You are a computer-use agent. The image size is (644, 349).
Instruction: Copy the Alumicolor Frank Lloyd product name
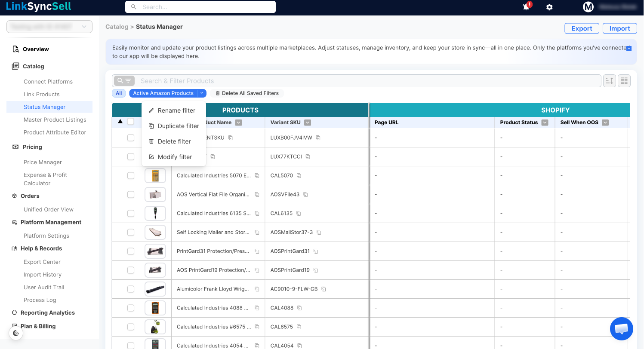(257, 289)
